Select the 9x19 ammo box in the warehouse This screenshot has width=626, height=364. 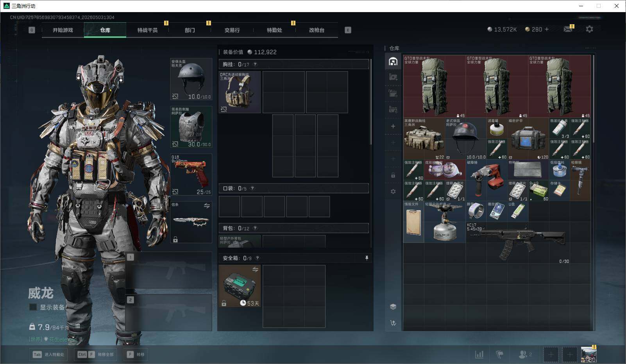[539, 191]
